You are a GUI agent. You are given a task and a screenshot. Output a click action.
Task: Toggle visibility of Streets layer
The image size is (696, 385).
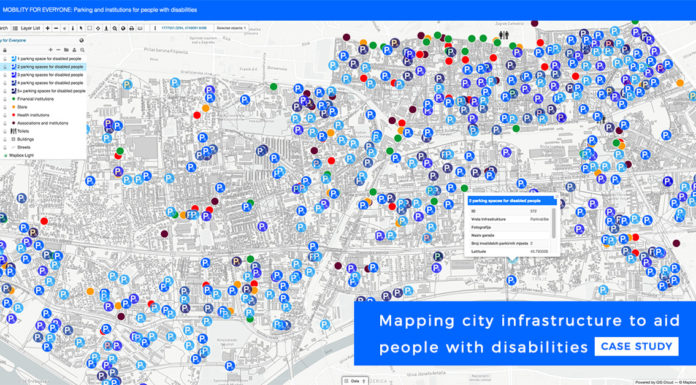pos(5,147)
